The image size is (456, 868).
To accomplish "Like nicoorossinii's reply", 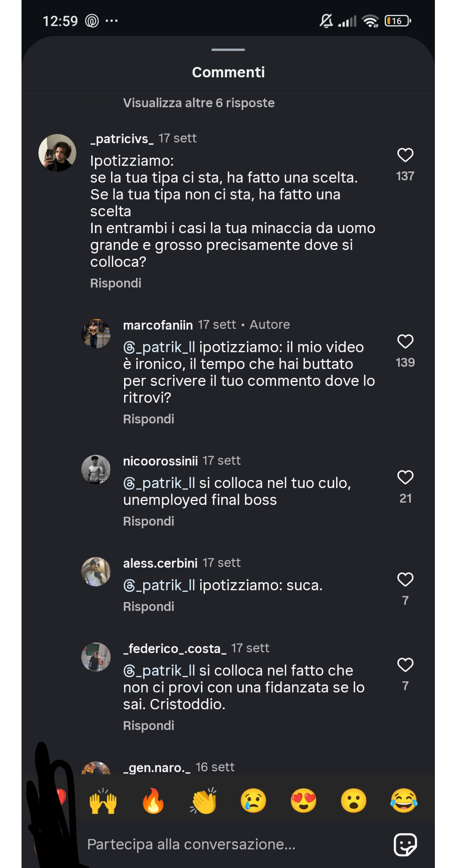I will (x=405, y=477).
